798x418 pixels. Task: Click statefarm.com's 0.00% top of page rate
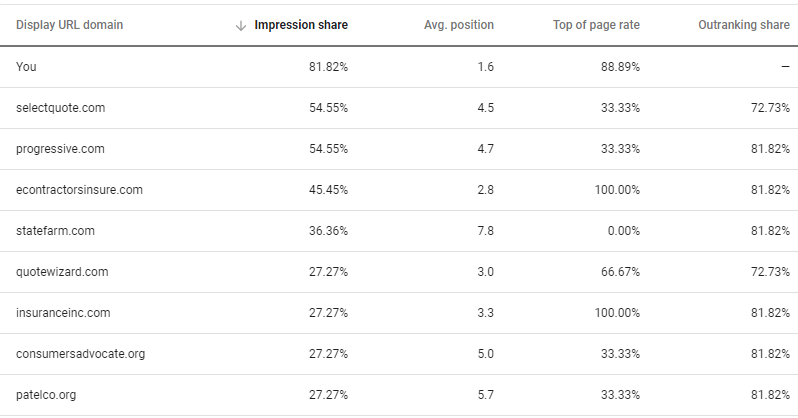(x=623, y=231)
